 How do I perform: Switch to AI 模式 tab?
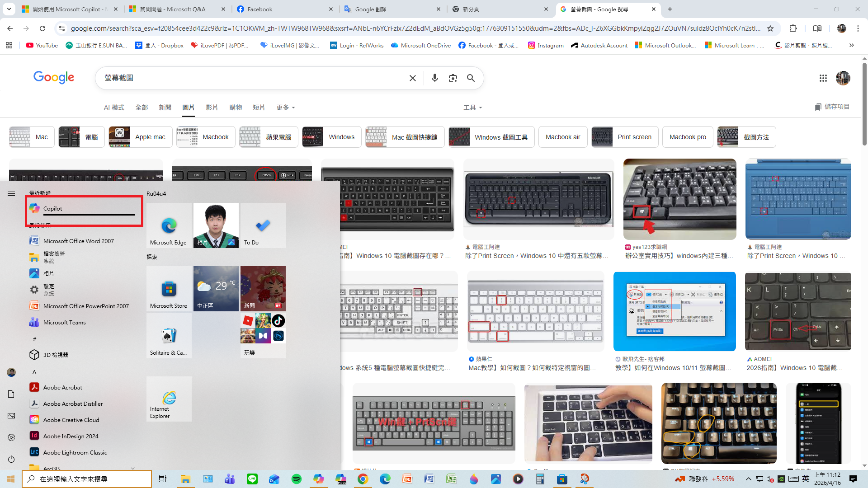114,108
